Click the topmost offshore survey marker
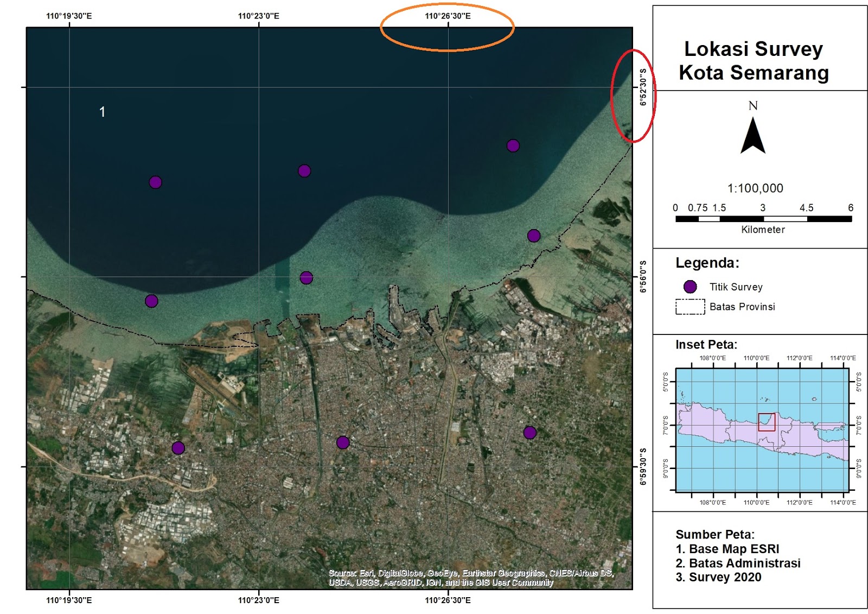 tap(513, 145)
